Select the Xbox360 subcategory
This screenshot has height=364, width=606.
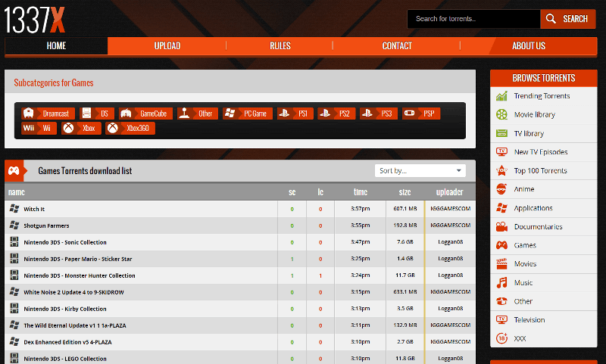[130, 128]
